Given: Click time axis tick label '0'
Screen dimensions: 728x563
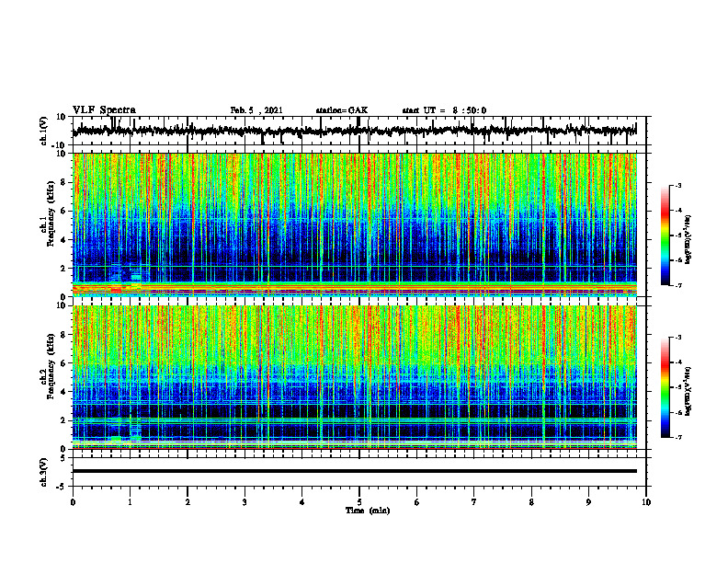Looking at the screenshot, I should coord(73,502).
